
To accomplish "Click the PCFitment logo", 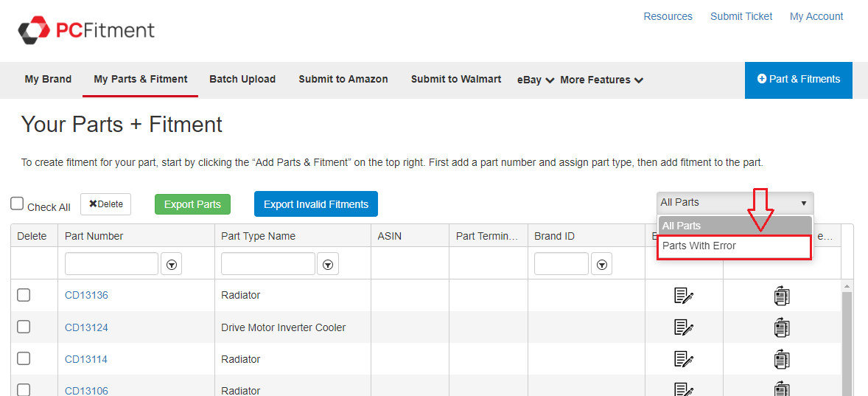I will coord(86,30).
